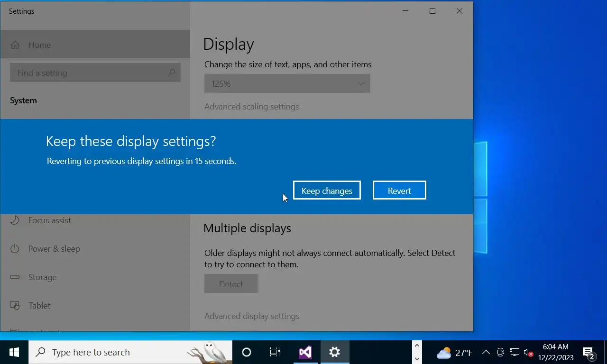This screenshot has width=607, height=364.
Task: Click the owl search highlight image
Action: [x=209, y=352]
